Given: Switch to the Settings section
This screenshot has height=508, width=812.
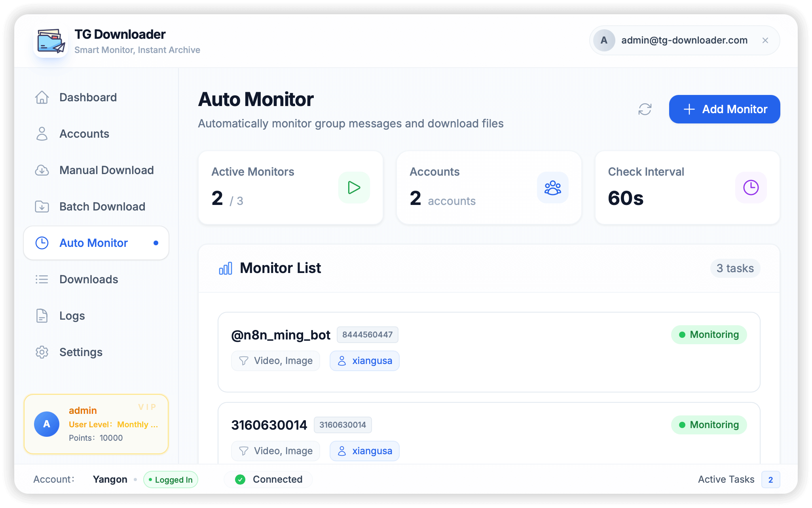Looking at the screenshot, I should [x=80, y=352].
